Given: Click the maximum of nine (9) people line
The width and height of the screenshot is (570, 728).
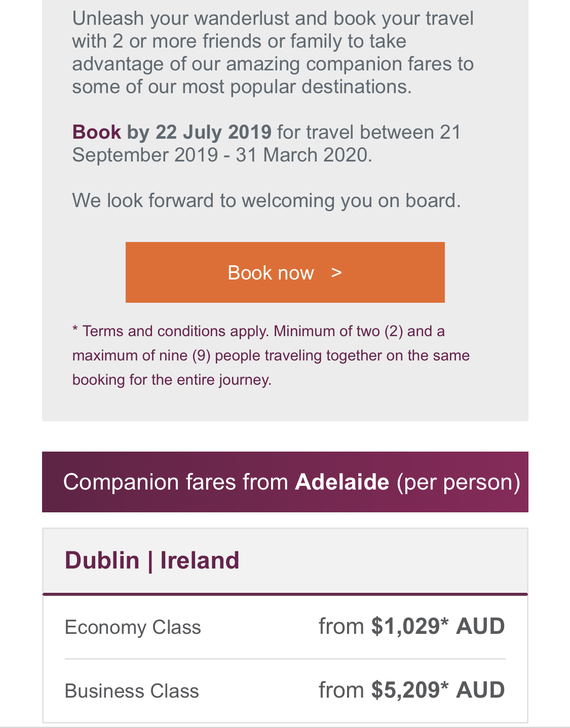Looking at the screenshot, I should (271, 355).
